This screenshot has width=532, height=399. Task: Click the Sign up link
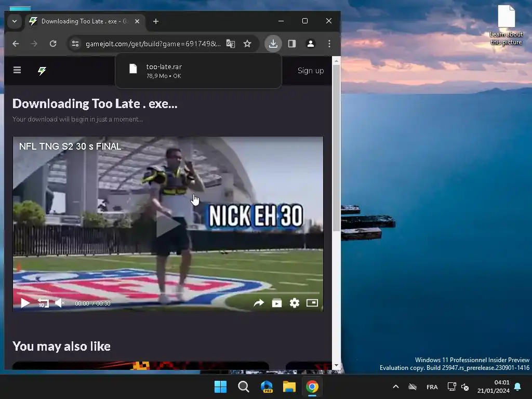point(311,71)
